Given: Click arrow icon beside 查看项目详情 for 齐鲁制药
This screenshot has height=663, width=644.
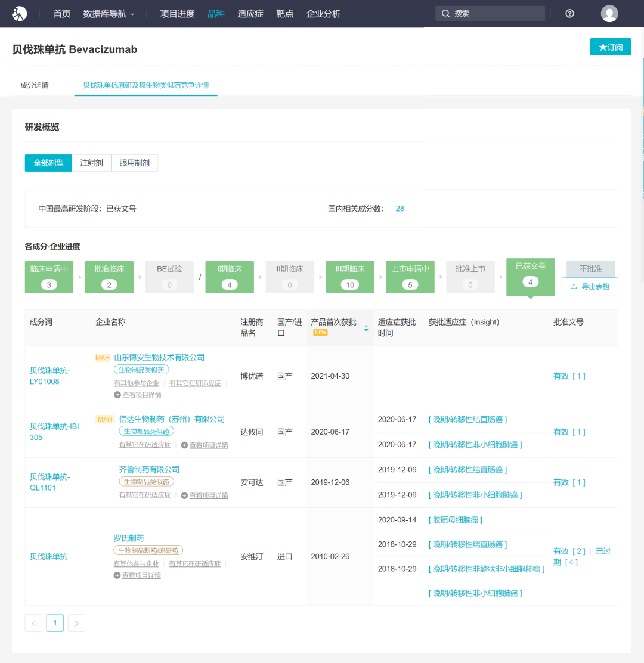Looking at the screenshot, I should 184,495.
